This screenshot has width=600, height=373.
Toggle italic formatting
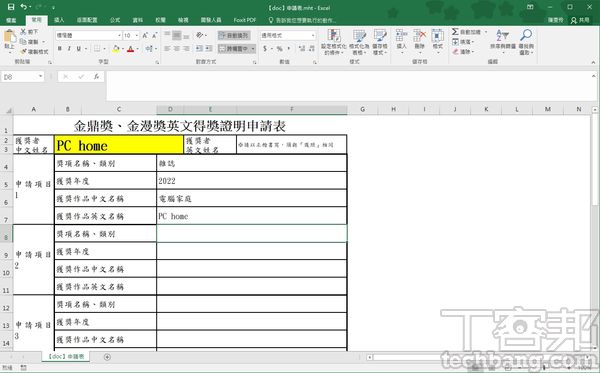point(69,49)
